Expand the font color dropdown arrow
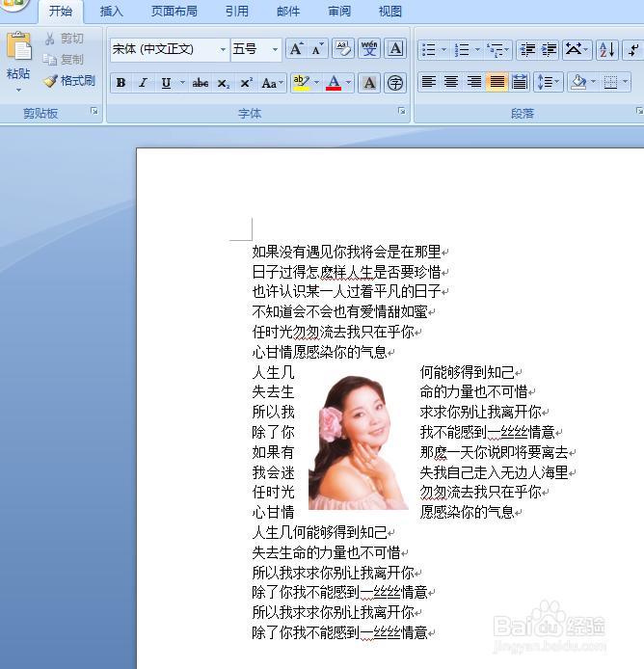 (x=349, y=83)
